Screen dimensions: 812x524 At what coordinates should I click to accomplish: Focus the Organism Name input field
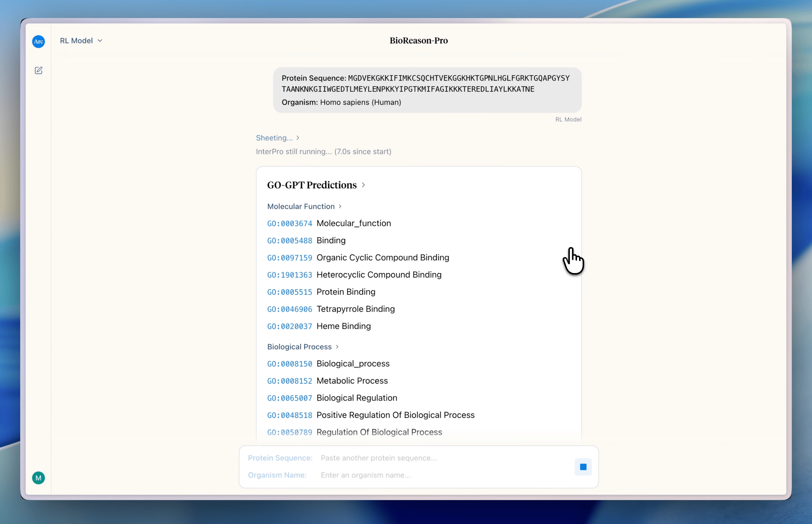click(442, 475)
